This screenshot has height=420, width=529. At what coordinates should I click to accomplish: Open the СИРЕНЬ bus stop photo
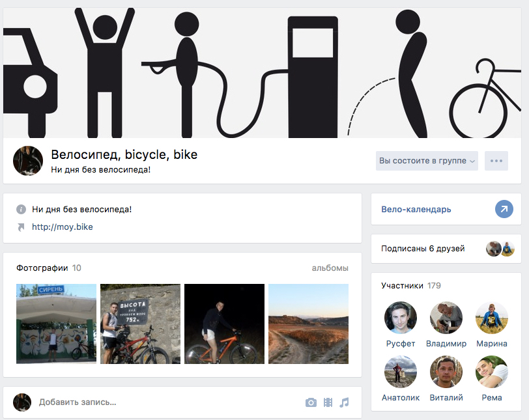point(56,324)
